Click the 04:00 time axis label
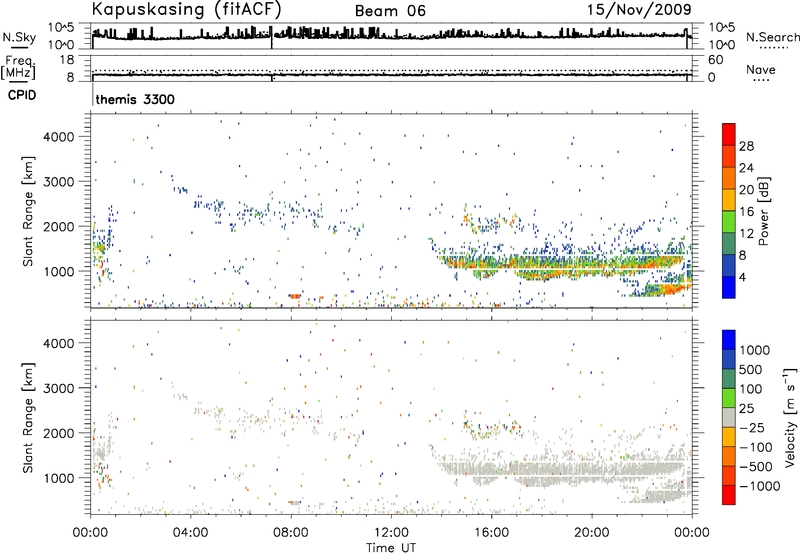 (x=191, y=532)
